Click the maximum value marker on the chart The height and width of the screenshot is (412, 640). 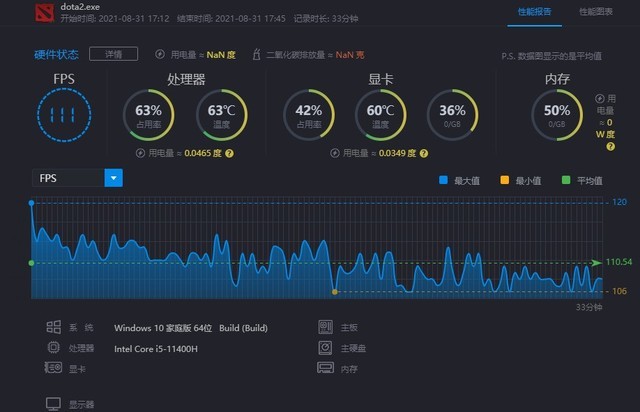(x=31, y=203)
